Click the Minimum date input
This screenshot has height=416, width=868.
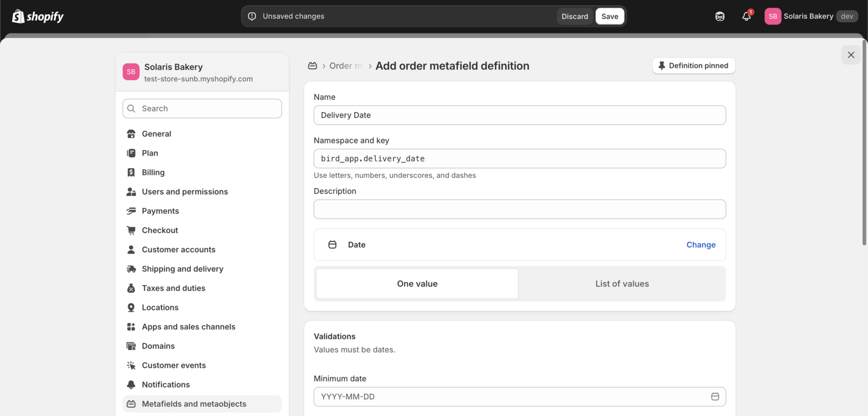[520, 396]
